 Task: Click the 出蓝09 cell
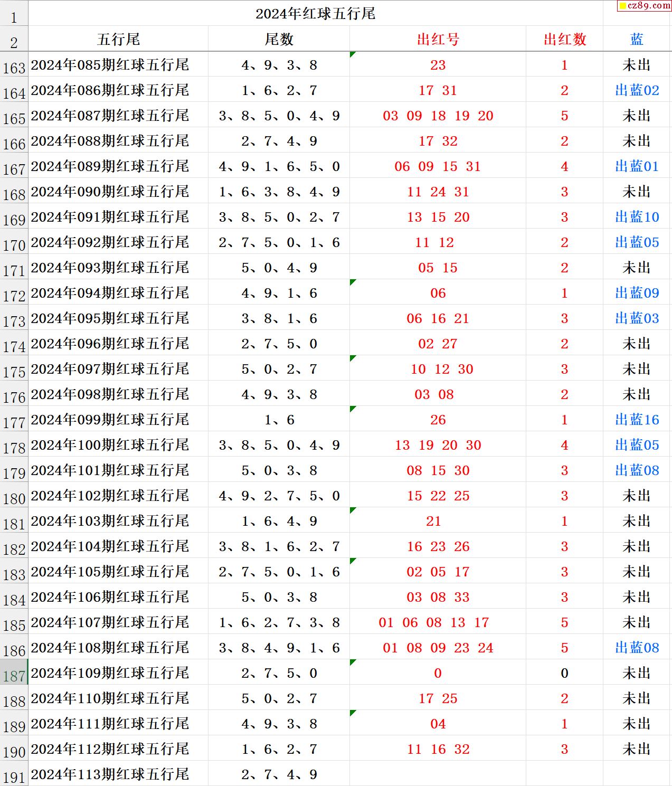point(637,293)
